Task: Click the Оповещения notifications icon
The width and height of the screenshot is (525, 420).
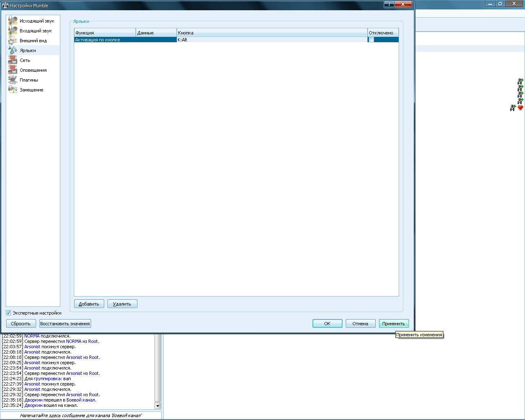Action: point(13,70)
